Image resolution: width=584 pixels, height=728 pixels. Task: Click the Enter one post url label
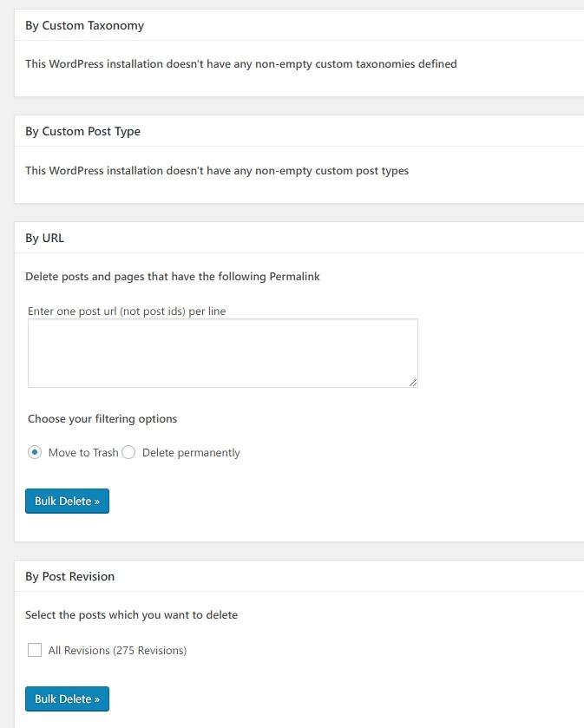point(127,312)
